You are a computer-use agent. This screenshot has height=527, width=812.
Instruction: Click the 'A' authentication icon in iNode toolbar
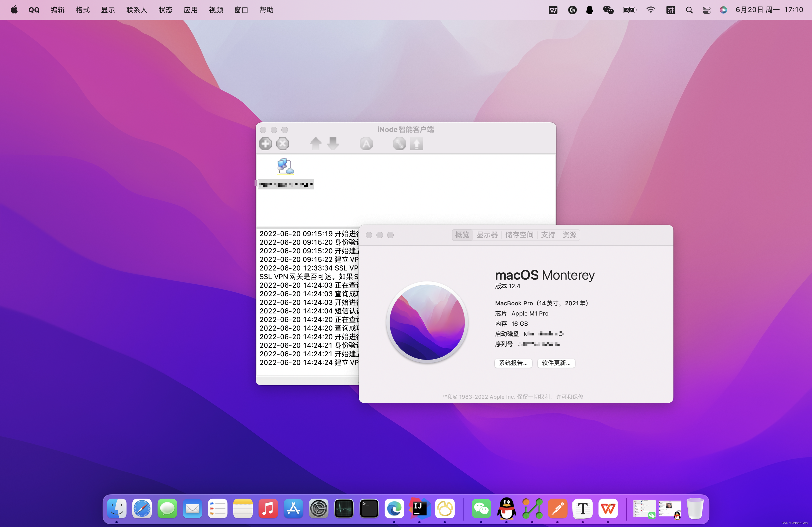click(x=366, y=144)
